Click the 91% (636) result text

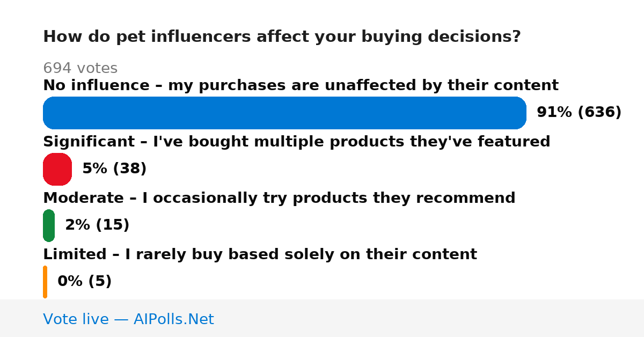tap(579, 113)
